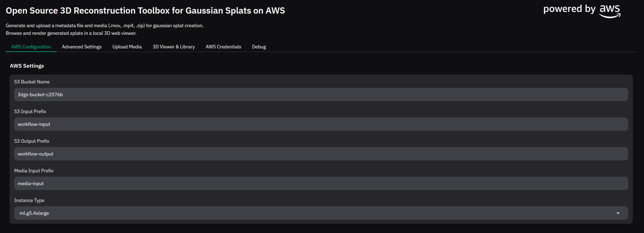Open the Debug tab
Image resolution: width=644 pixels, height=233 pixels.
click(x=259, y=47)
